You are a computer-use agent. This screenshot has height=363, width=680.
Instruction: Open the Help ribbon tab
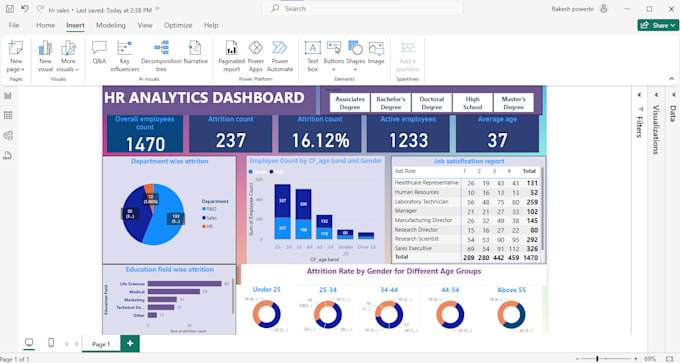point(211,26)
